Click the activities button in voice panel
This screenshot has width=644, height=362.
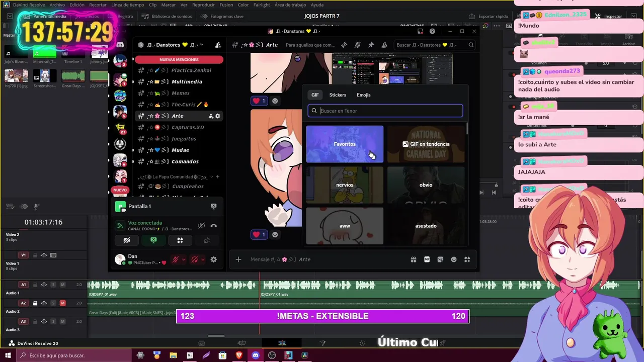click(180, 240)
